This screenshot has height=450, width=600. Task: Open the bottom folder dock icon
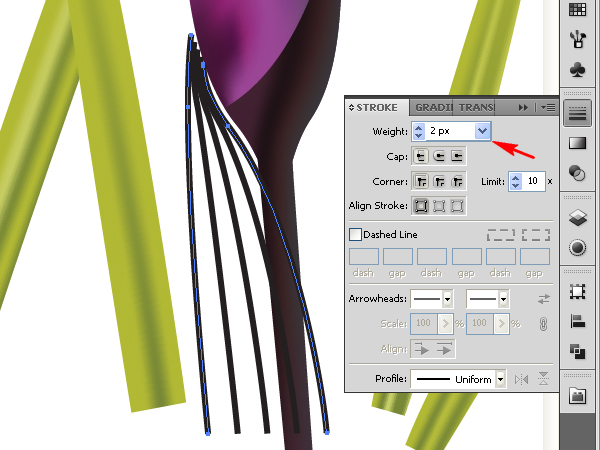click(577, 396)
